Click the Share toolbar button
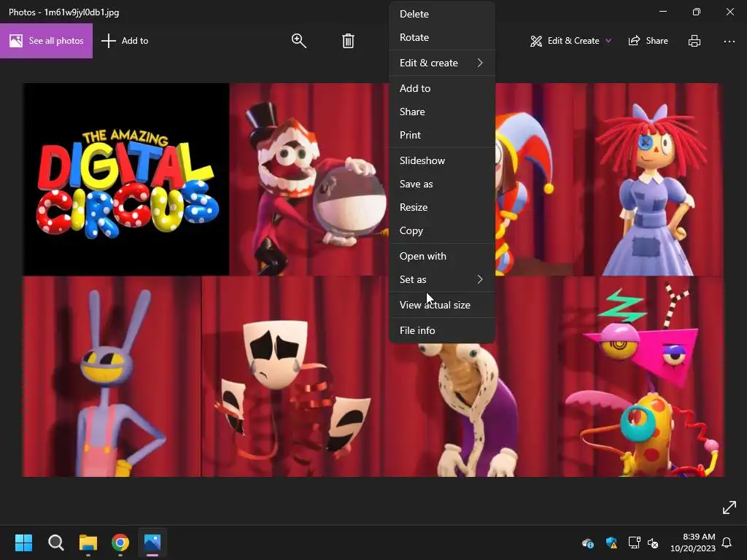The image size is (747, 560). 649,41
